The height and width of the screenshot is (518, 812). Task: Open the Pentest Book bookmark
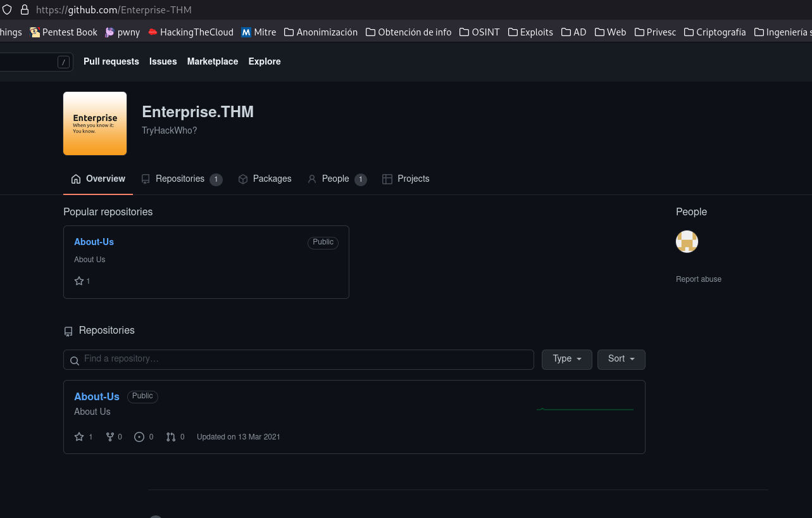click(63, 32)
